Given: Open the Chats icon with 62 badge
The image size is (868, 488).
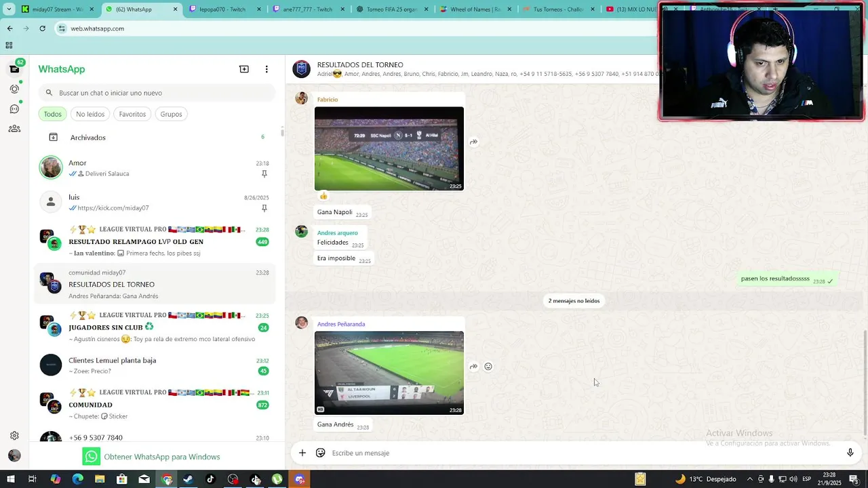Looking at the screenshot, I should pos(14,68).
